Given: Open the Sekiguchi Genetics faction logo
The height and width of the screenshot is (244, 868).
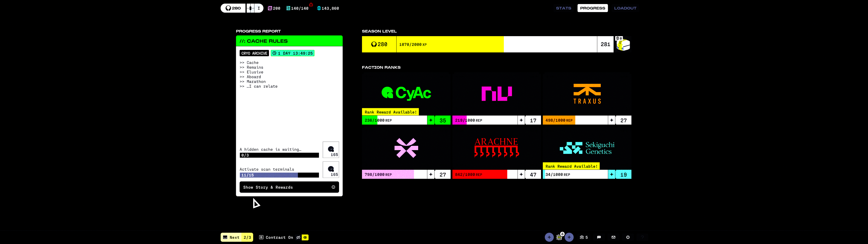Looking at the screenshot, I should pyautogui.click(x=587, y=148).
